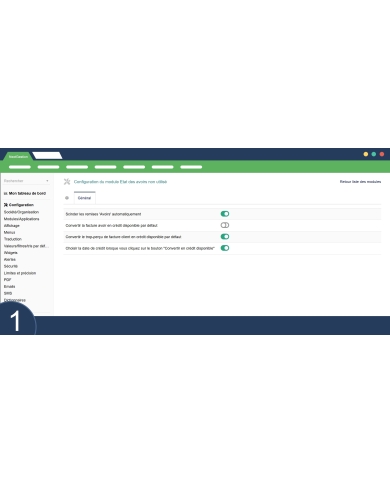Turn off 'Convertir le trop-perçu de facture client' switch
This screenshot has width=390, height=484.
225,237
